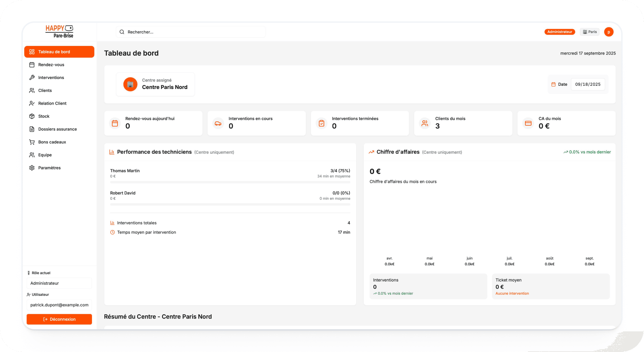This screenshot has width=644, height=352.
Task: Click the car icon in Interventions en cours
Action: (x=218, y=124)
